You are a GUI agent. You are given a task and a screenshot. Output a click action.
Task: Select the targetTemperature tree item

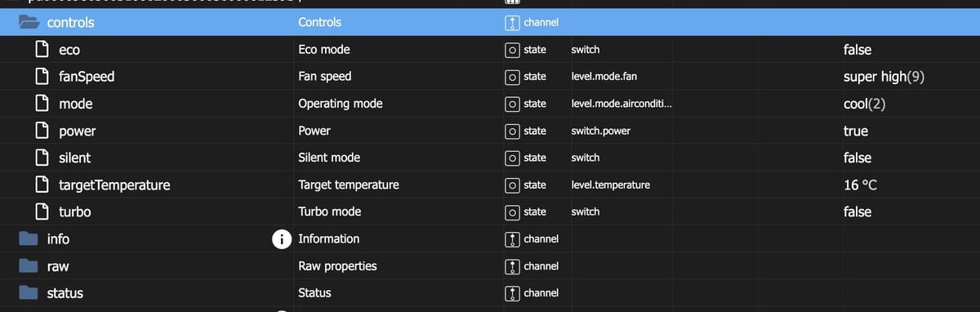point(114,185)
